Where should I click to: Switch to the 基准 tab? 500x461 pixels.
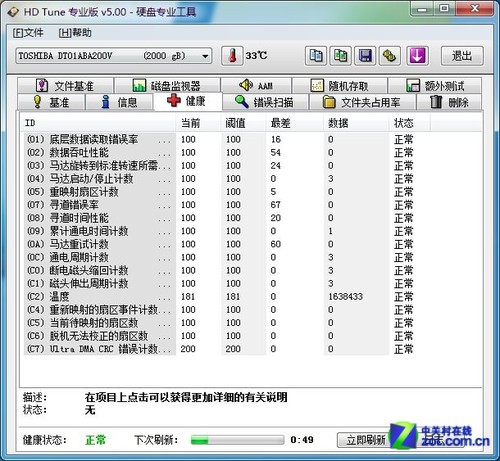tap(51, 102)
